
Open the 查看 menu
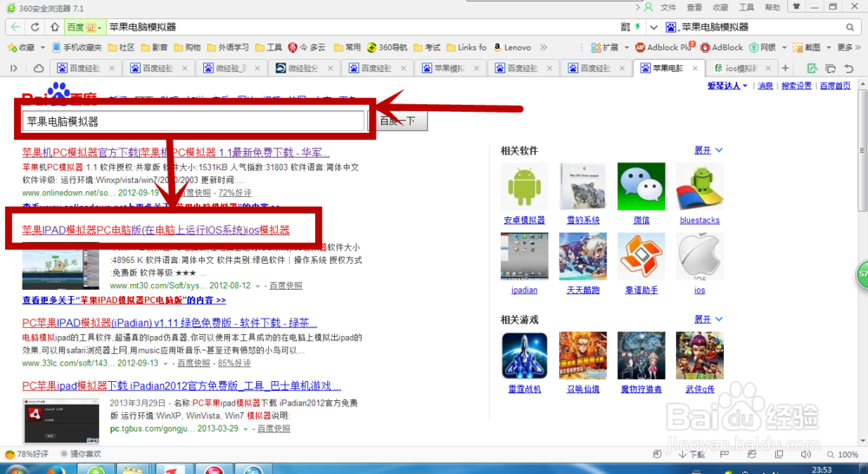pos(694,7)
